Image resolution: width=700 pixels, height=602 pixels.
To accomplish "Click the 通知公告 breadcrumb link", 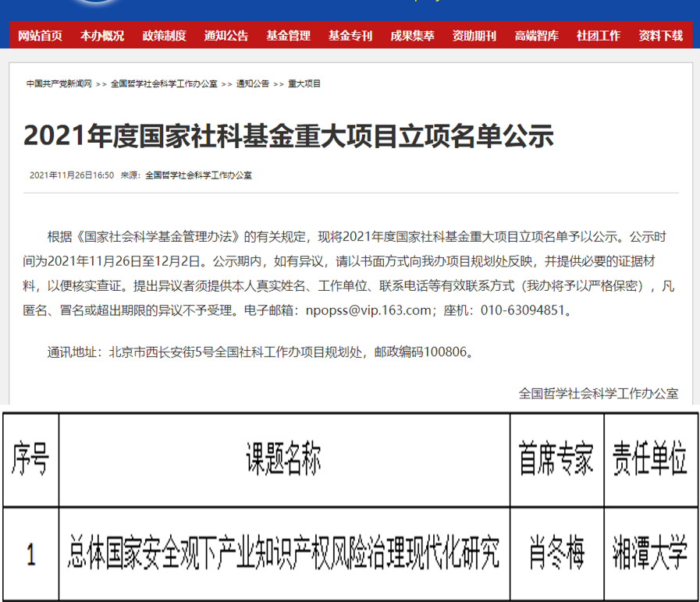I will 253,84.
